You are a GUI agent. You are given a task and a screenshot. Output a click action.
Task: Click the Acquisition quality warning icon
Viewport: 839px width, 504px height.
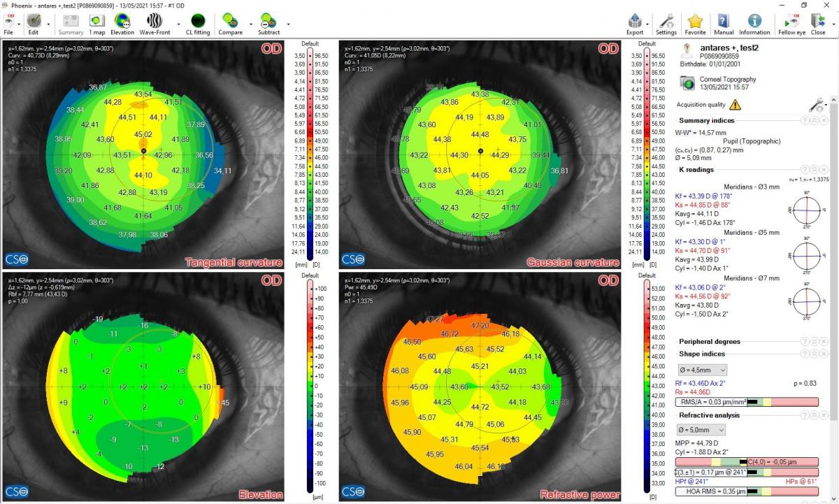tap(735, 105)
